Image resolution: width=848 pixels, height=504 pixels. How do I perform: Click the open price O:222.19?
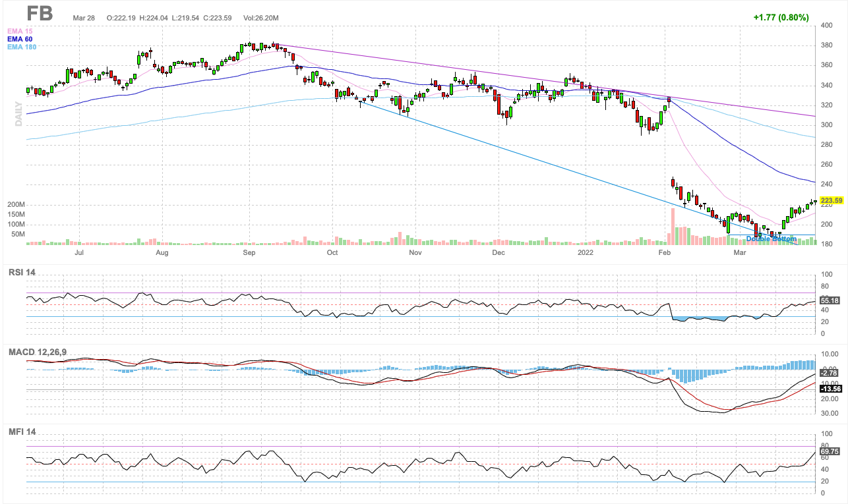[122, 18]
